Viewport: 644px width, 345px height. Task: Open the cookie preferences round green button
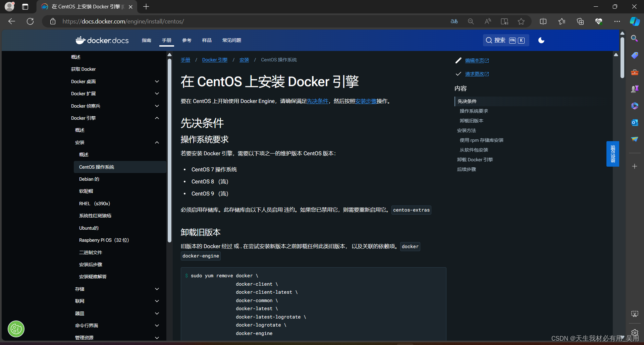click(16, 329)
